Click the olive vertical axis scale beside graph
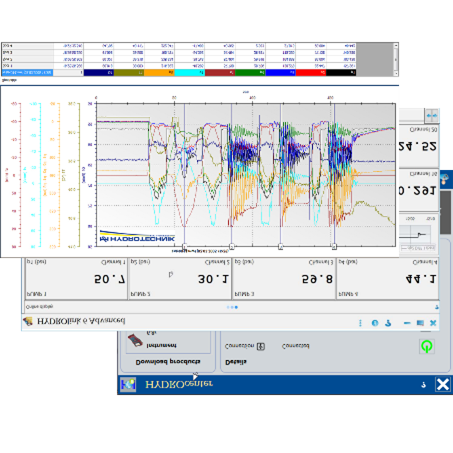The image size is (453, 453). [73, 175]
